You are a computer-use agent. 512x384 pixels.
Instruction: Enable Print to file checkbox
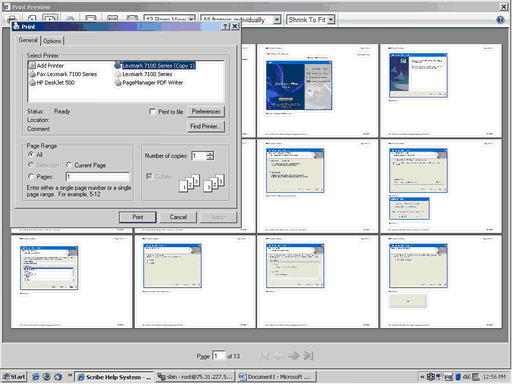(152, 112)
